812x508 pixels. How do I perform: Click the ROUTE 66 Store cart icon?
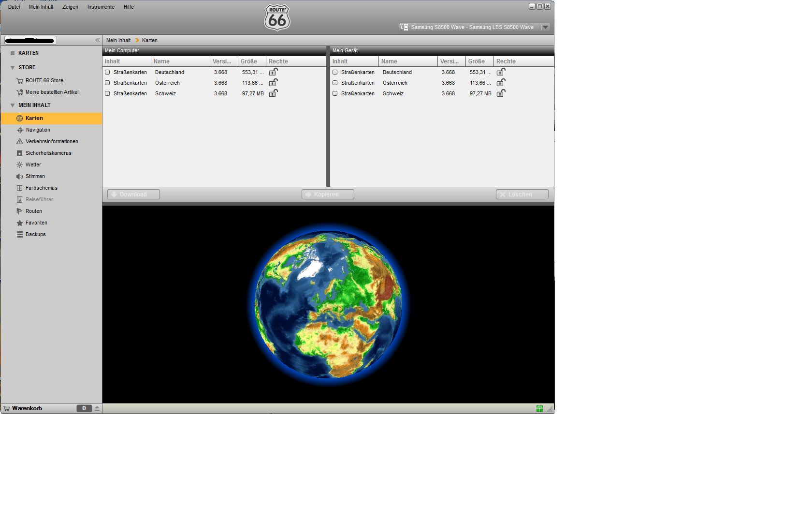click(x=20, y=81)
